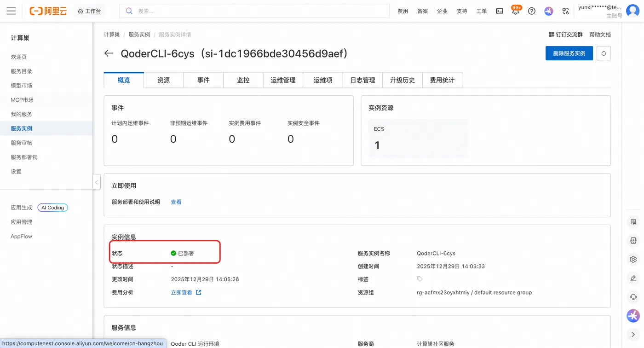Viewport: 644px width, 348px height.
Task: Select the 概览 tab
Action: click(x=124, y=80)
